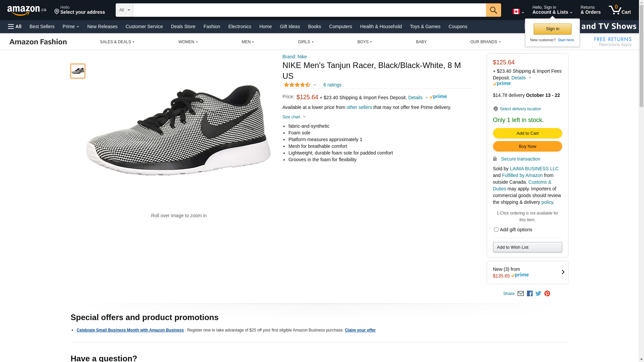Viewport: 644px width, 362px height.
Task: Share product on Facebook
Action: [x=530, y=294]
